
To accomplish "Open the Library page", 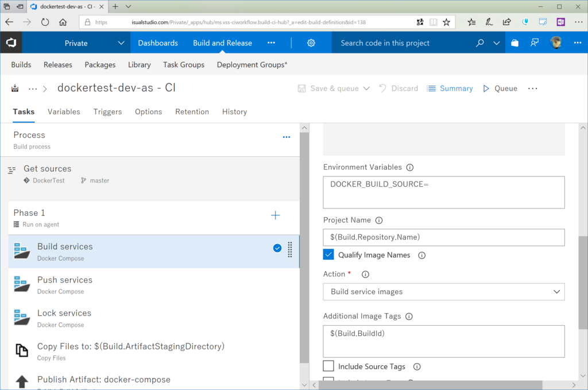I will pos(139,64).
